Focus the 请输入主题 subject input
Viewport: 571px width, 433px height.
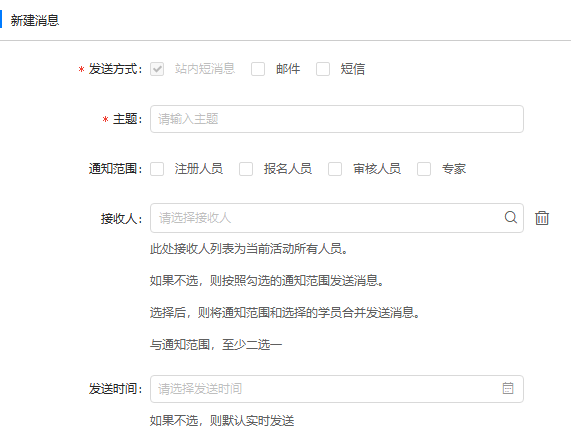pos(337,119)
